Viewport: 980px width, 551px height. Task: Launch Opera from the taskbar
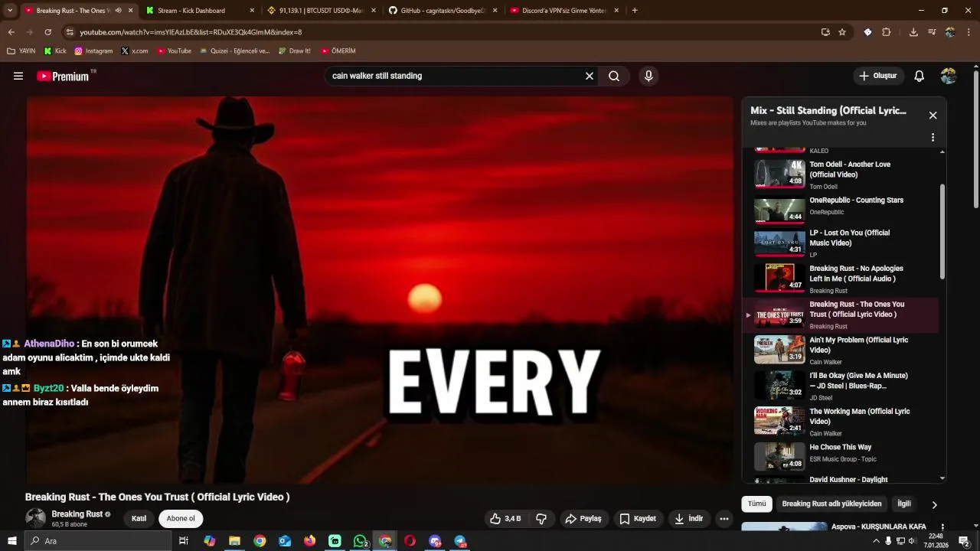(x=410, y=541)
